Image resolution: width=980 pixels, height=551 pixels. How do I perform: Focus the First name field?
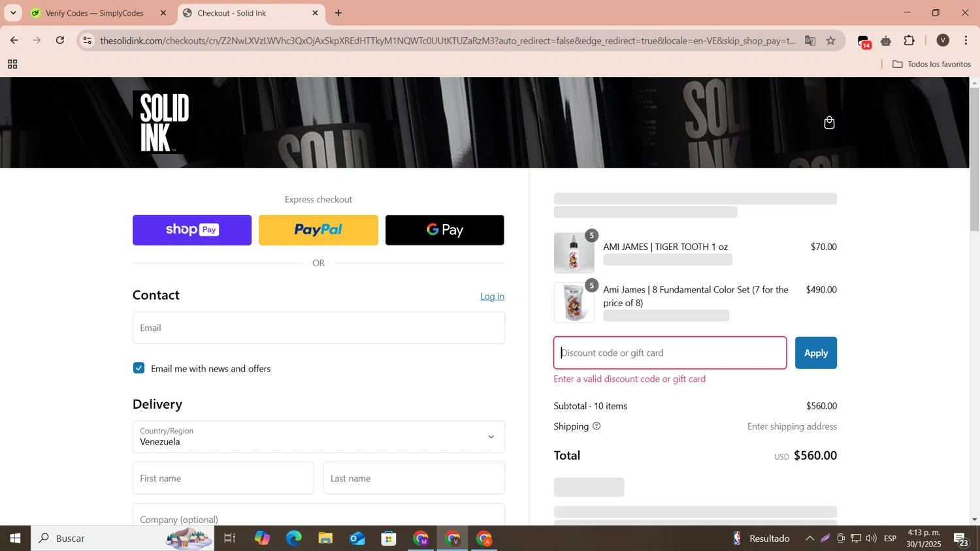point(223,478)
